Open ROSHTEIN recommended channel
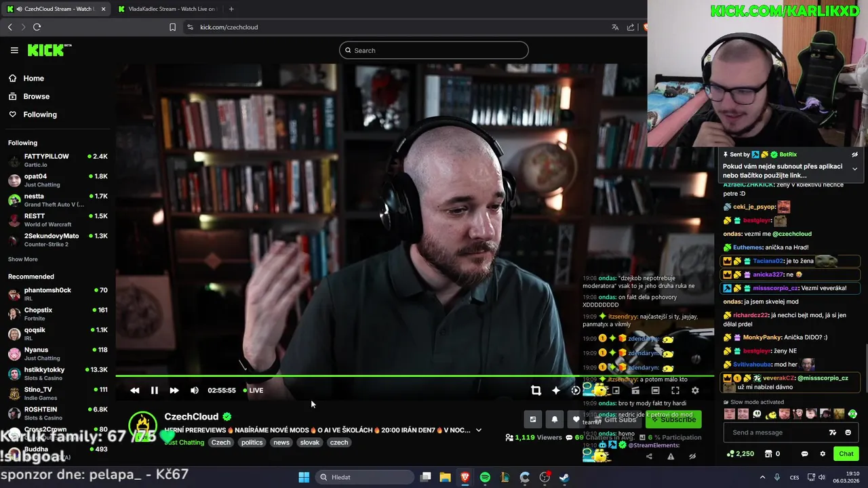The image size is (868, 488). point(58,413)
